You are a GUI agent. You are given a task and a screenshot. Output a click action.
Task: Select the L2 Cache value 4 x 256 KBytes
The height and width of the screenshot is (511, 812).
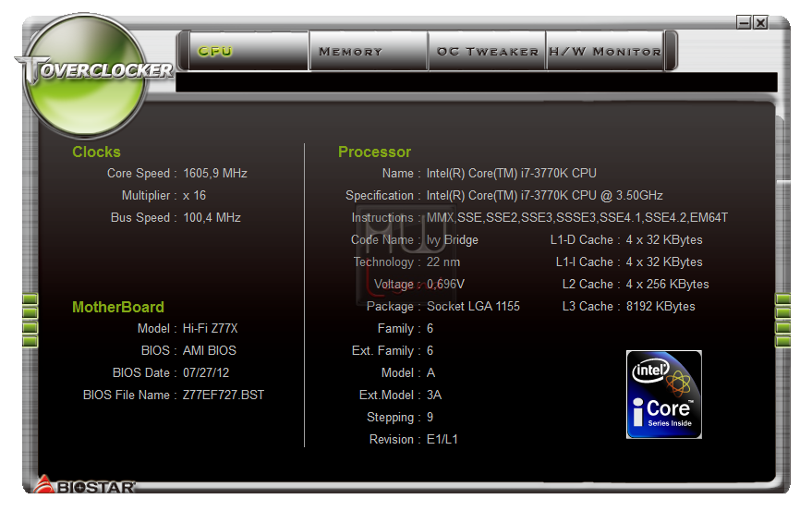pos(667,285)
